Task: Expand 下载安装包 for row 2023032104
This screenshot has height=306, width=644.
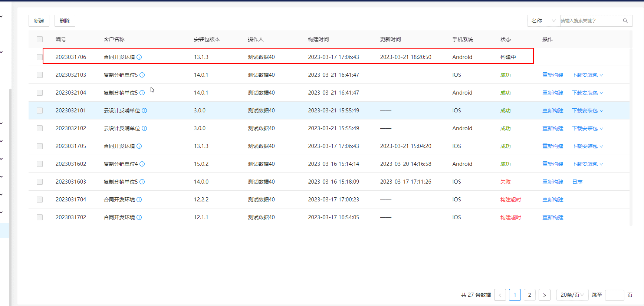Action: click(x=587, y=93)
